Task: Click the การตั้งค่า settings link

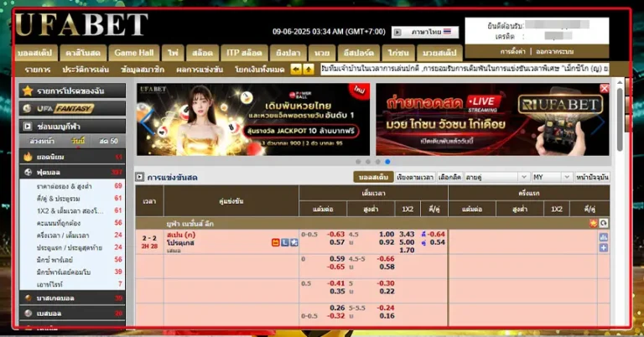Action: click(512, 52)
